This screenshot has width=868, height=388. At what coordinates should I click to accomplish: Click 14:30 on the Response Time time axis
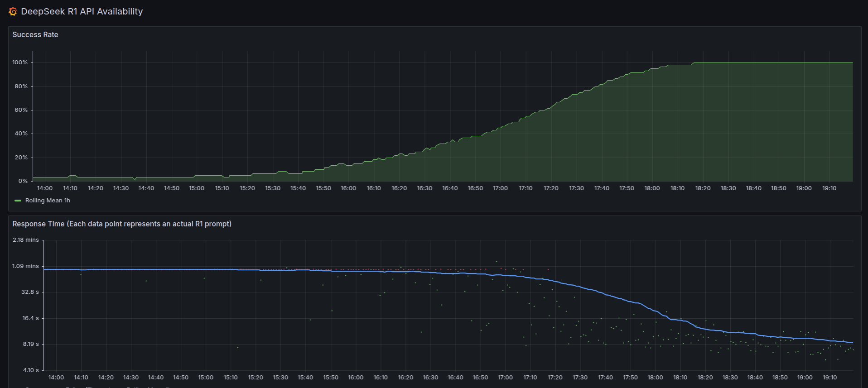point(131,378)
